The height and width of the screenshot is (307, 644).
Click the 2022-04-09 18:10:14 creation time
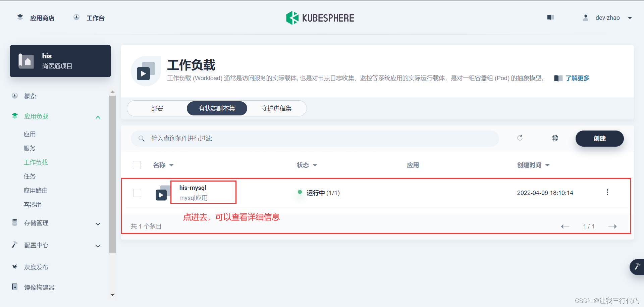(x=545, y=193)
